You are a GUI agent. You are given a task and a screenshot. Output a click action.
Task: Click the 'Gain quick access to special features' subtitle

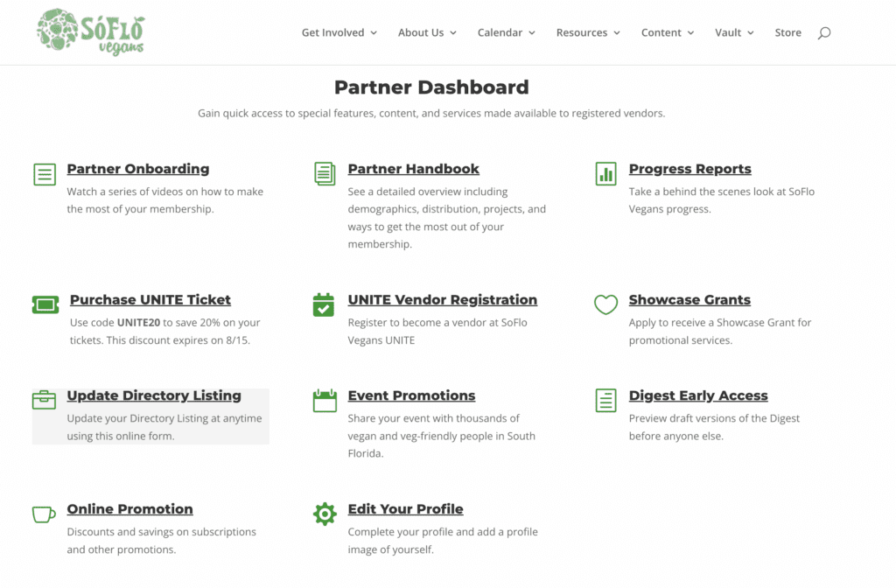coord(431,113)
